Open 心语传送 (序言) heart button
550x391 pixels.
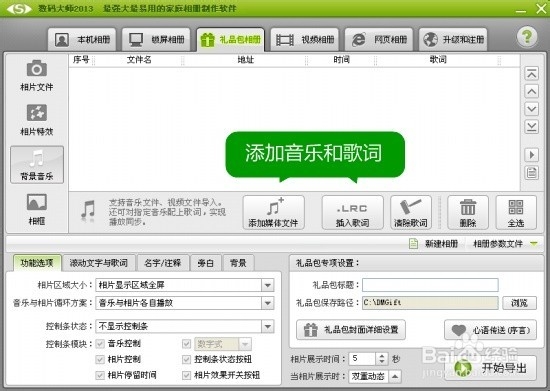click(x=490, y=330)
